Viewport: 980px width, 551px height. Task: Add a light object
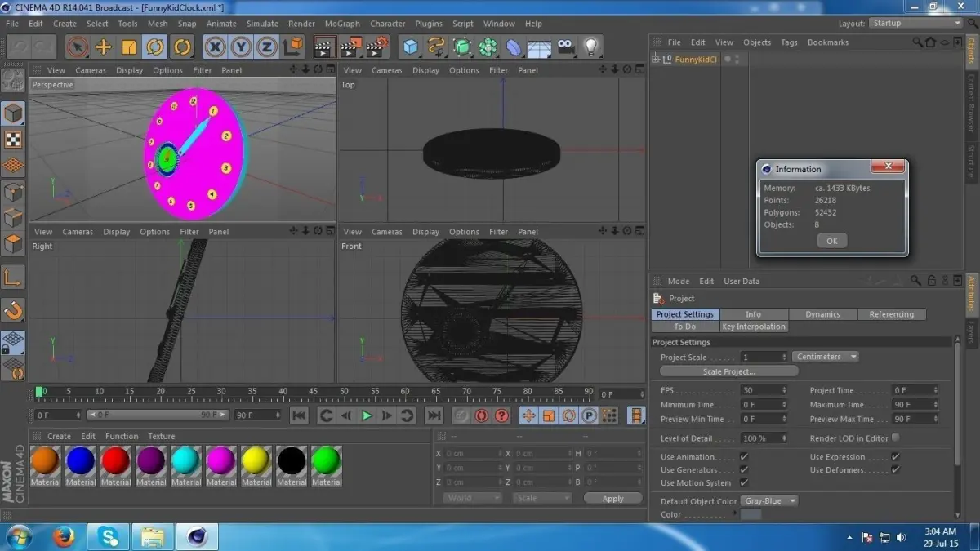590,47
